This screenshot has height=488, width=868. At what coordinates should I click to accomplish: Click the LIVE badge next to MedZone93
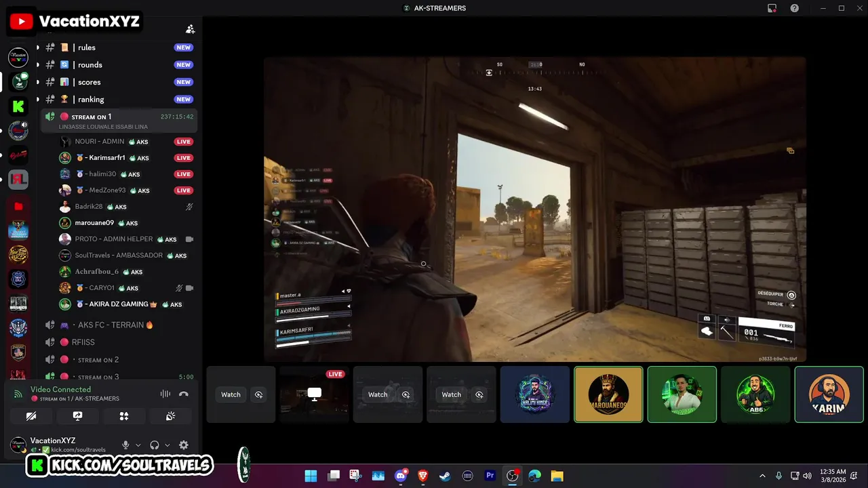point(184,190)
